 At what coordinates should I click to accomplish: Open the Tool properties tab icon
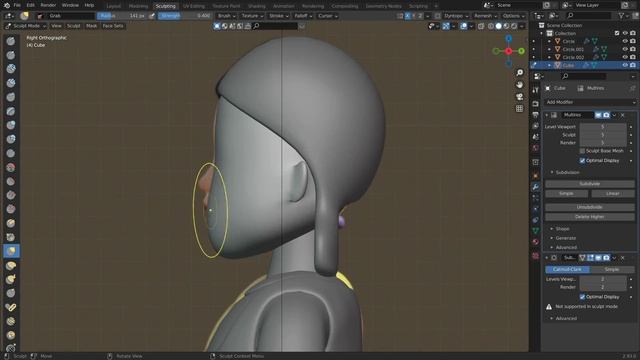(x=536, y=90)
